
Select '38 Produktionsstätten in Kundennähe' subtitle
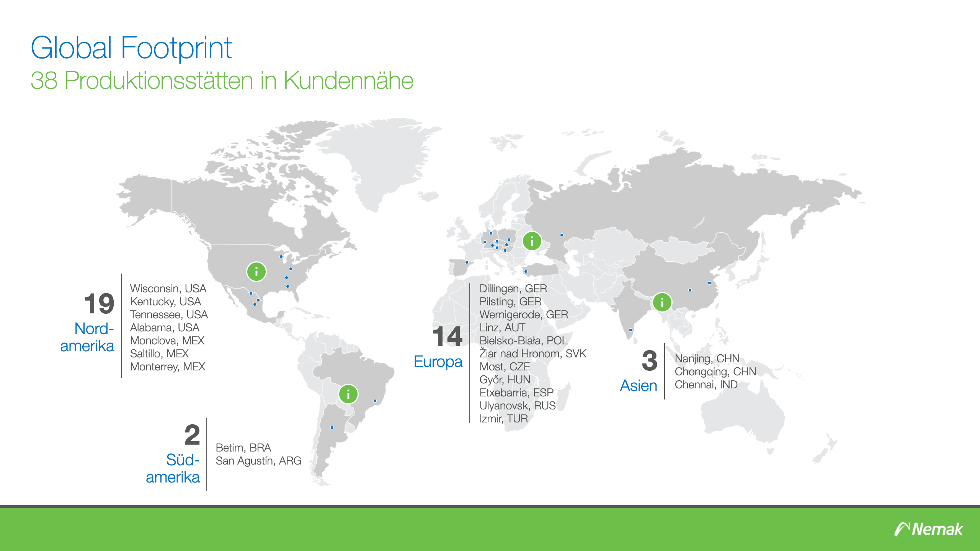click(x=222, y=81)
